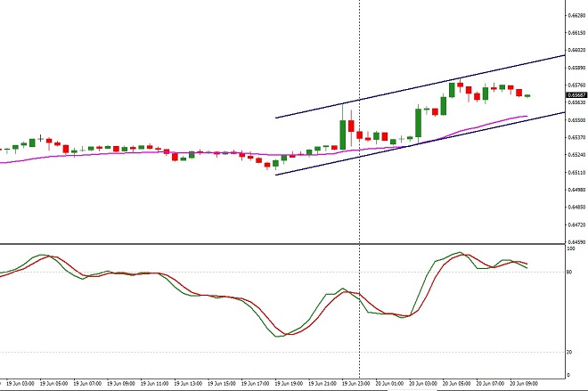
Task: Click the 19 Jun 11:00 time label
Action: 154,384
